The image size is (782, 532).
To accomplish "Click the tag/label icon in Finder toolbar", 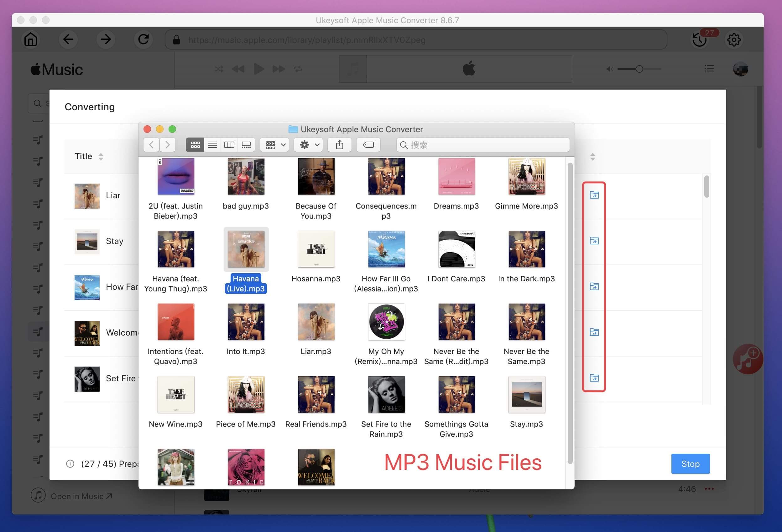I will (368, 144).
